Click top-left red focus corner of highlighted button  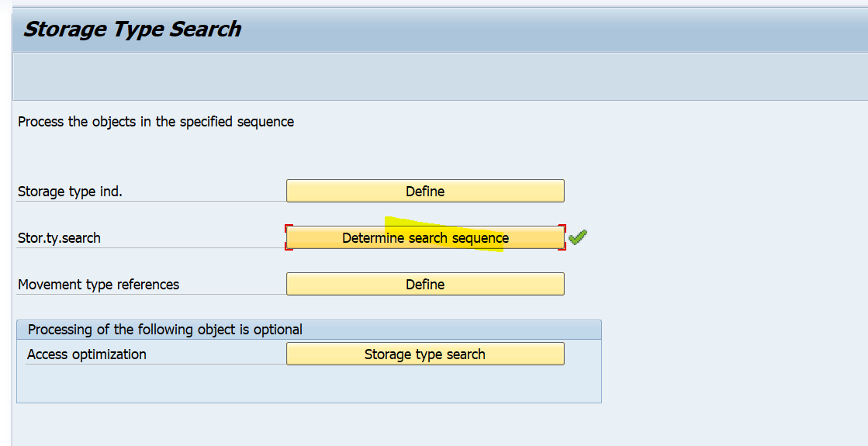point(289,227)
